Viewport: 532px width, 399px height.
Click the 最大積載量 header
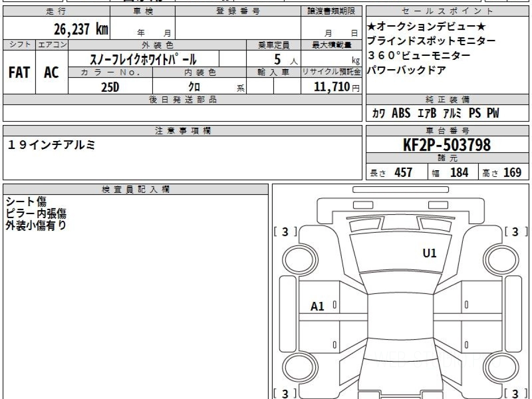pyautogui.click(x=331, y=45)
